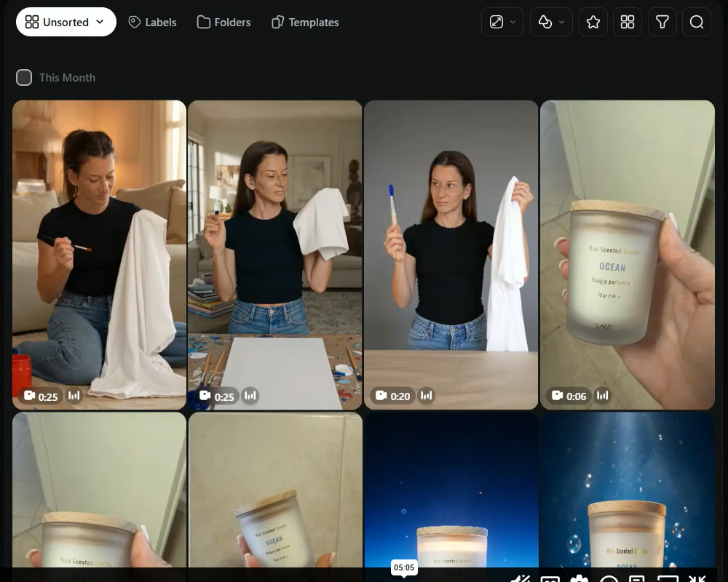Viewport: 728px width, 582px height.
Task: Click the camera icon on first 0:25 video
Action: coord(30,396)
